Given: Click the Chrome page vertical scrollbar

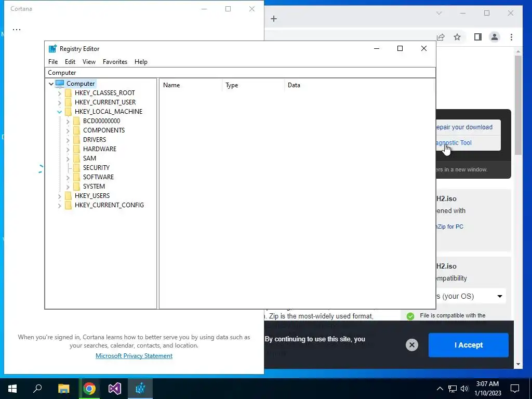Looking at the screenshot, I should [x=518, y=105].
